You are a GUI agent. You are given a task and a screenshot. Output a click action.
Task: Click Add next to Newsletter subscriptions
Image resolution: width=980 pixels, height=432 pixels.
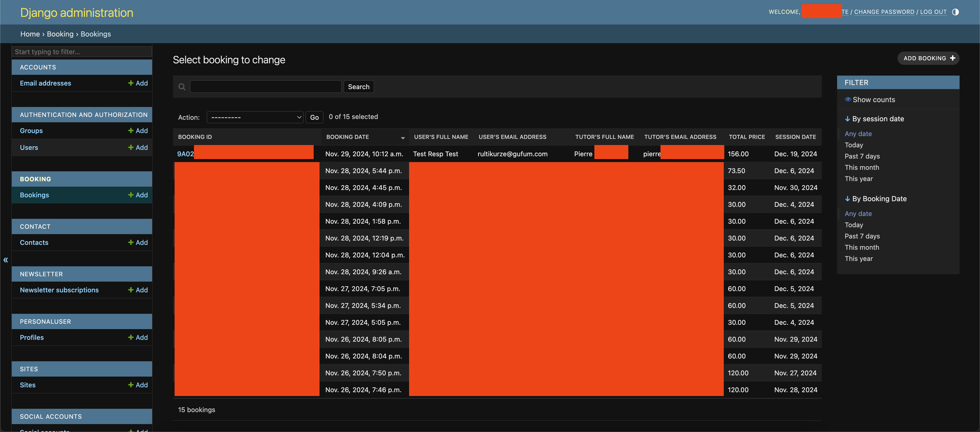(x=138, y=290)
